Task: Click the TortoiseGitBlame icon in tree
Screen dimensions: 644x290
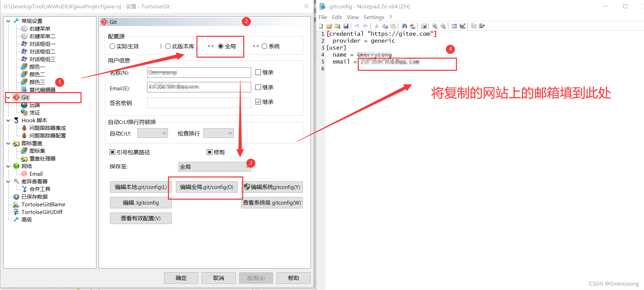Action: tap(16, 204)
